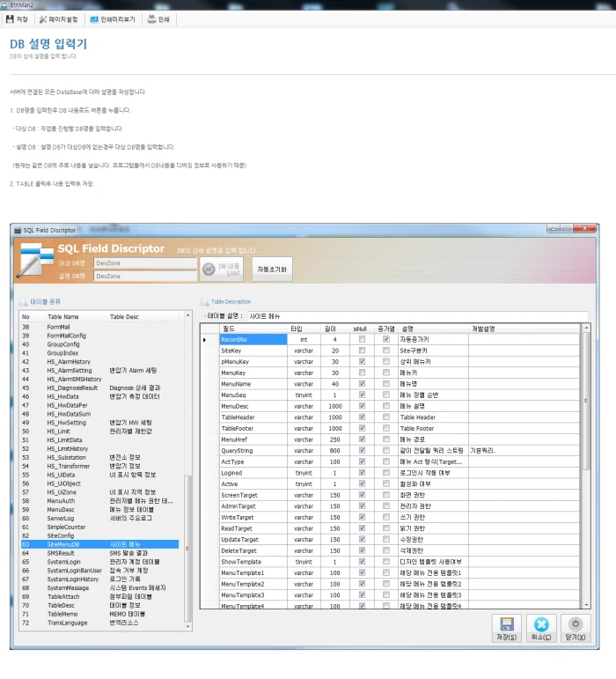Select the GroupConfig table row
Screen dimensions: 616x679
pos(100,344)
